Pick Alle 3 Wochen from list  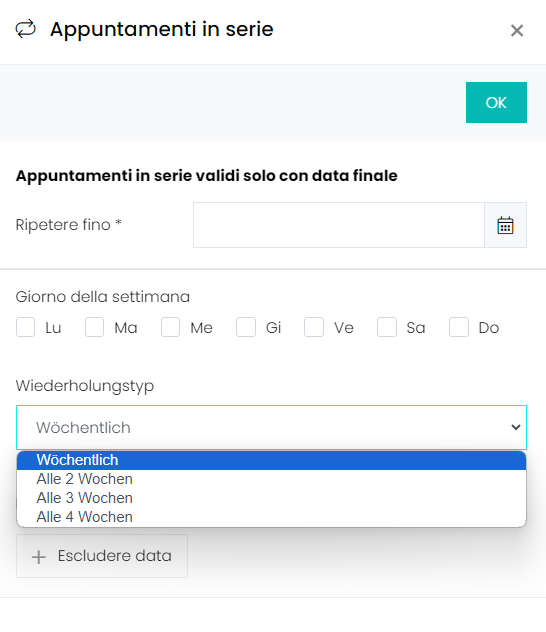[x=271, y=498]
